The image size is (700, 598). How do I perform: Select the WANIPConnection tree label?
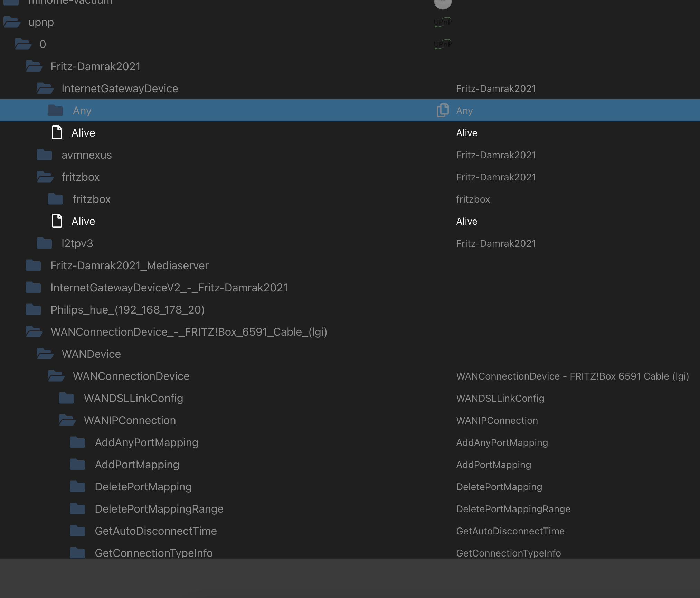coord(130,420)
